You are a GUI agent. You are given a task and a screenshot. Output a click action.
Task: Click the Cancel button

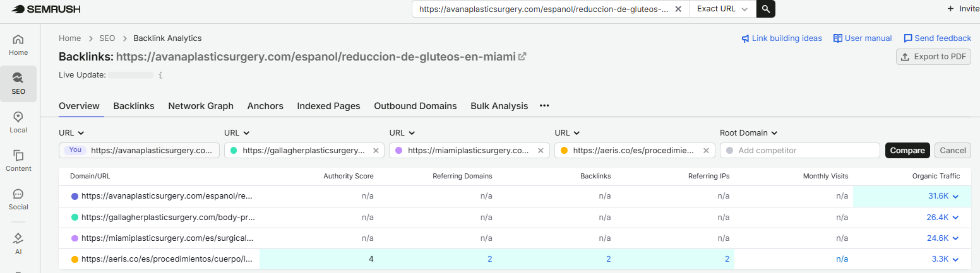953,150
